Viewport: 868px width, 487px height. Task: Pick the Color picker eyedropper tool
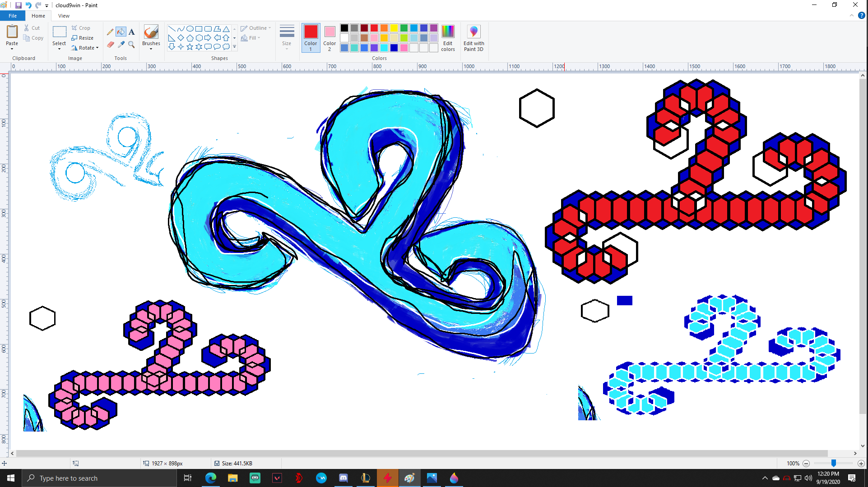point(121,44)
